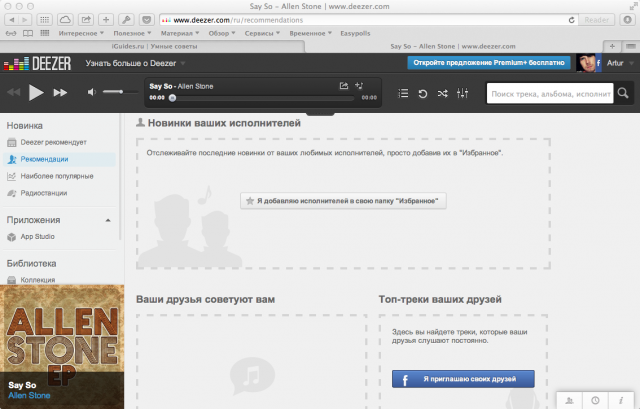Viewport: 640px width, 409px height.
Task: Open Reading List glasses icon
Action: (x=11, y=33)
